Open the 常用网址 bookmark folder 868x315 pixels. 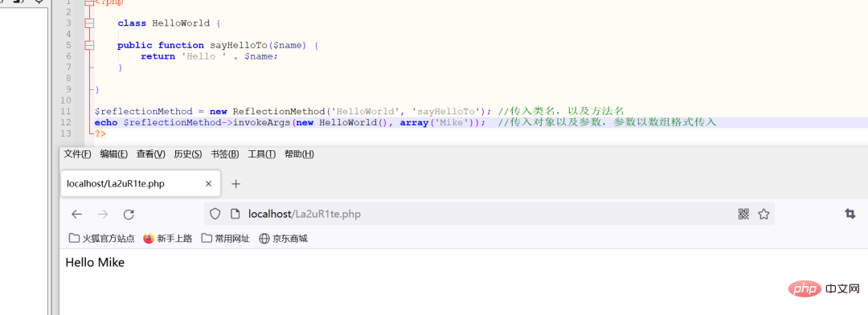point(225,239)
